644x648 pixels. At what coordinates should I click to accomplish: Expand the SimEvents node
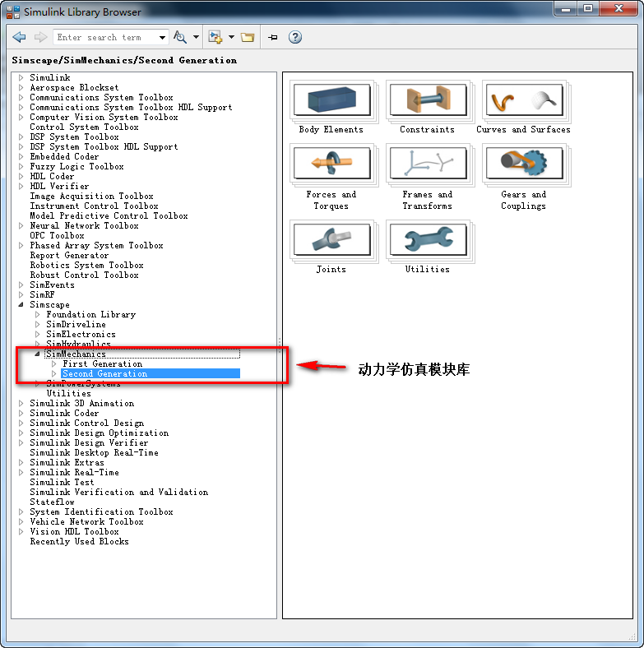(x=21, y=285)
